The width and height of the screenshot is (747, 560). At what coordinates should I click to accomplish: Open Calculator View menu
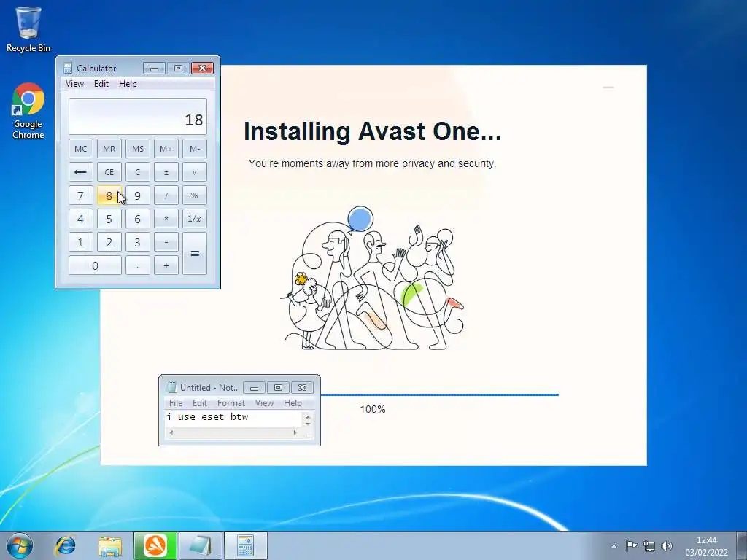coord(75,84)
